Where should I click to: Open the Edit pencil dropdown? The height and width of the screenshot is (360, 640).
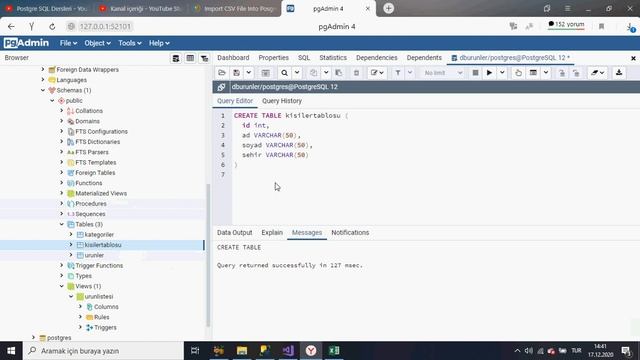(x=377, y=73)
